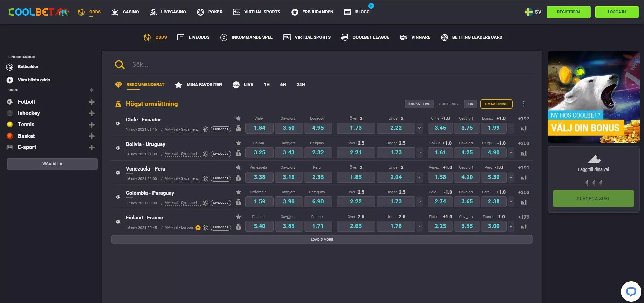Click the Coolbet League helmet icon
Screen dimensions: 644x303
345,37
